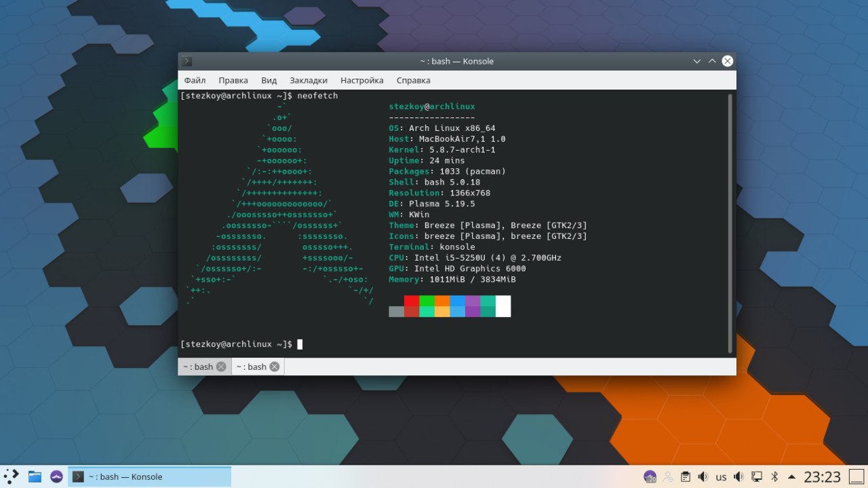This screenshot has width=868, height=488.
Task: Activate the '~ : bash — Konsole' taskbar entry
Action: [x=150, y=476]
